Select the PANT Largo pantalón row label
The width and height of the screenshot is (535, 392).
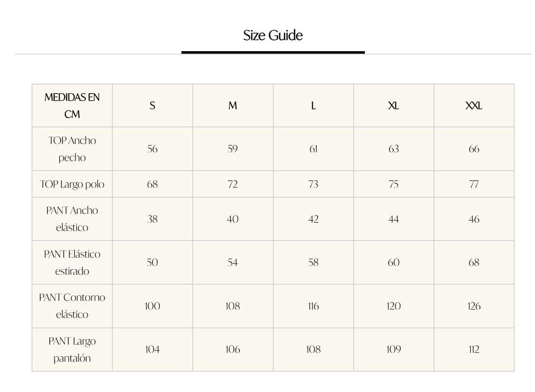tap(72, 350)
